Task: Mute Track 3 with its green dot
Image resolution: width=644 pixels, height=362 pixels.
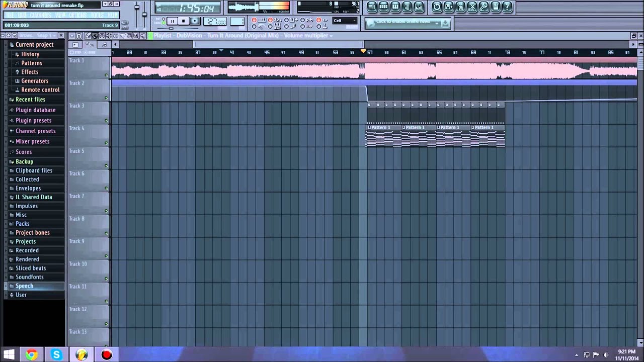Action: point(106,120)
